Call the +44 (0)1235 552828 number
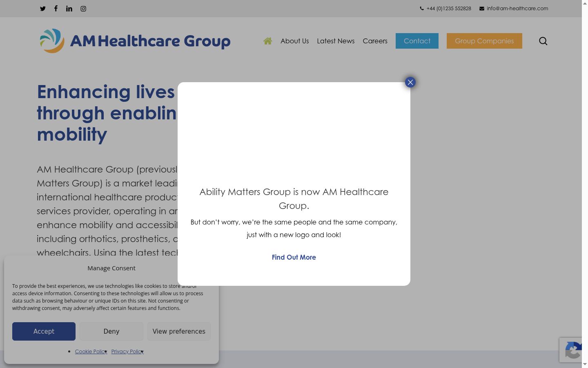Screen dimensions: 588x368 [x=445, y=9]
